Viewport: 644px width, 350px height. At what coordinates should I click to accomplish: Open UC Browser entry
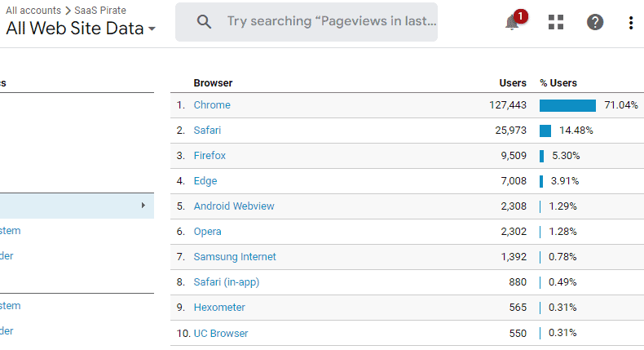(x=221, y=333)
